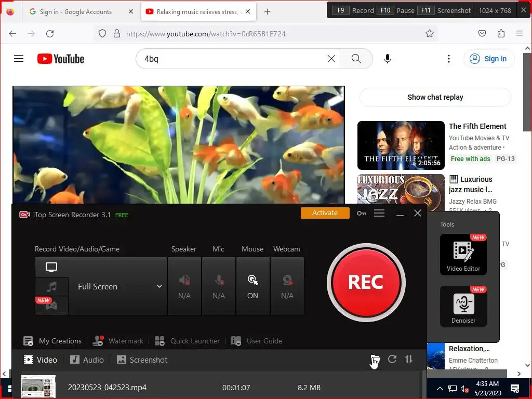This screenshot has width=532, height=399.
Task: Open the Video Editor tool
Action: point(463,255)
